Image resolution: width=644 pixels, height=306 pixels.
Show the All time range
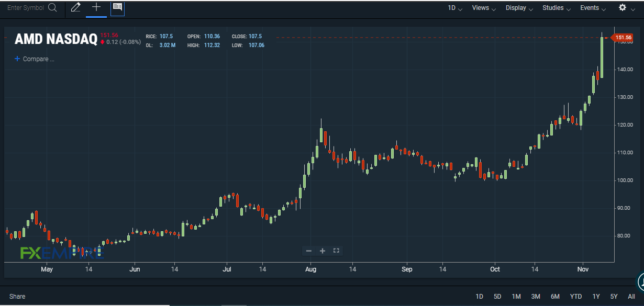coord(631,297)
